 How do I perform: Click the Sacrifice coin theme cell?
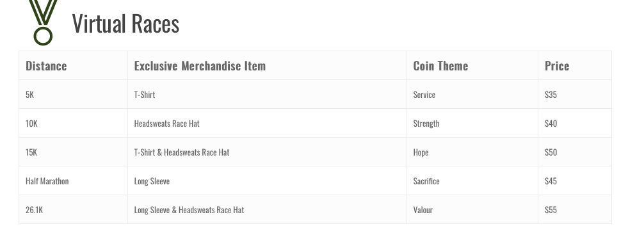click(x=472, y=181)
